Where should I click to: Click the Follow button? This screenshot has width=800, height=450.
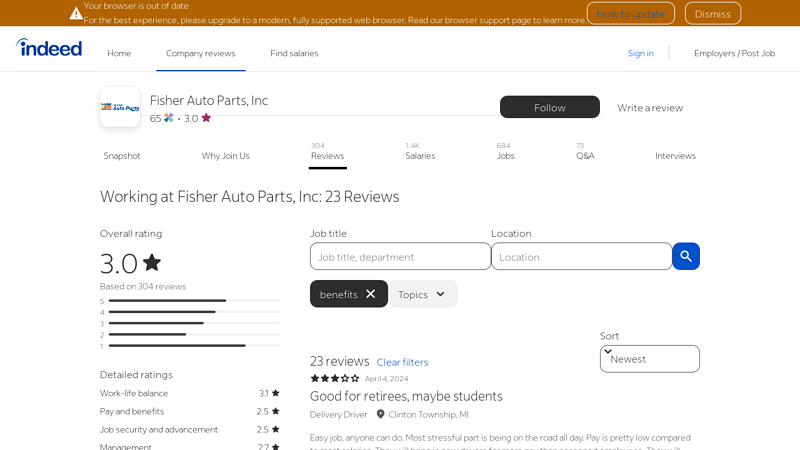549,107
